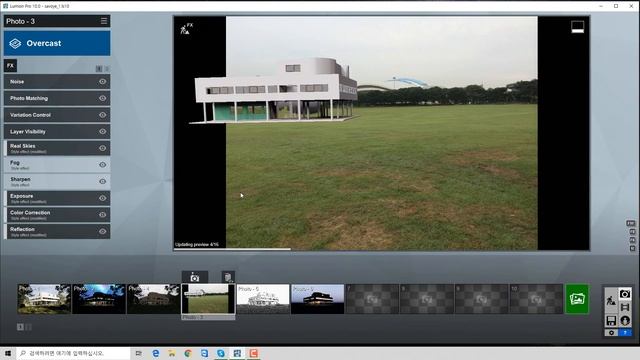640x360 pixels.
Task: Toggle visibility eye for Color Correction
Action: tap(102, 215)
